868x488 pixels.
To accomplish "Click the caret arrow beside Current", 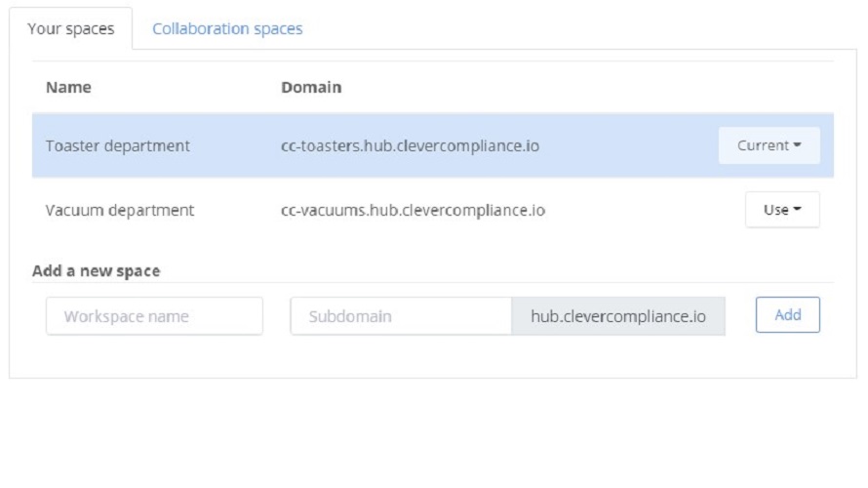I will click(797, 146).
